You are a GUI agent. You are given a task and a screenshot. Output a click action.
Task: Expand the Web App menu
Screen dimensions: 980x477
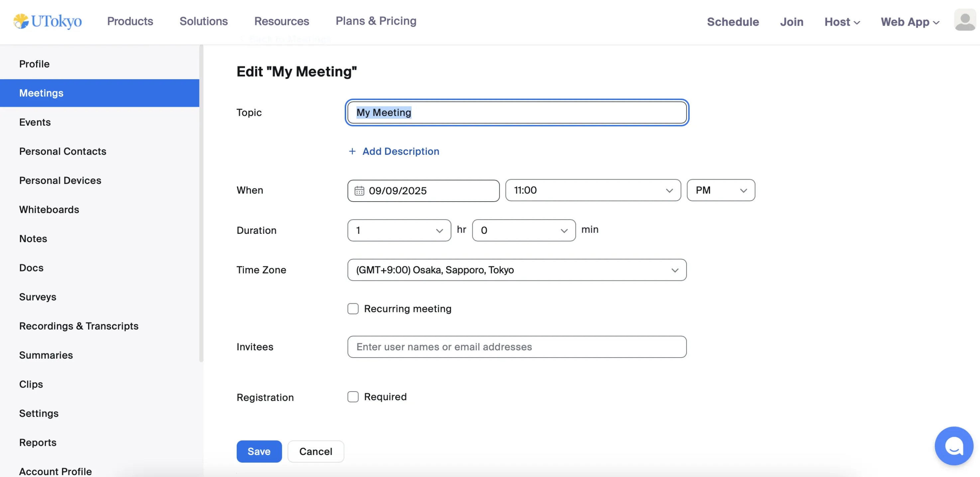pyautogui.click(x=910, y=22)
